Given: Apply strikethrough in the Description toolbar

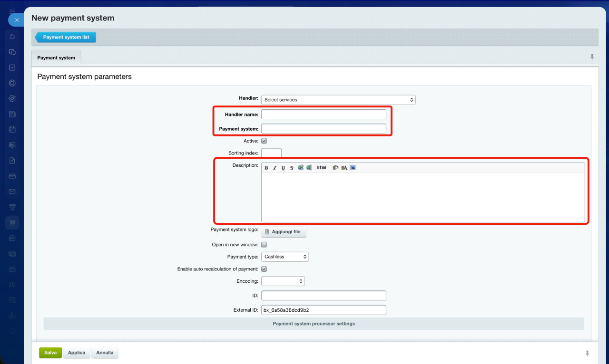Looking at the screenshot, I should [x=292, y=168].
